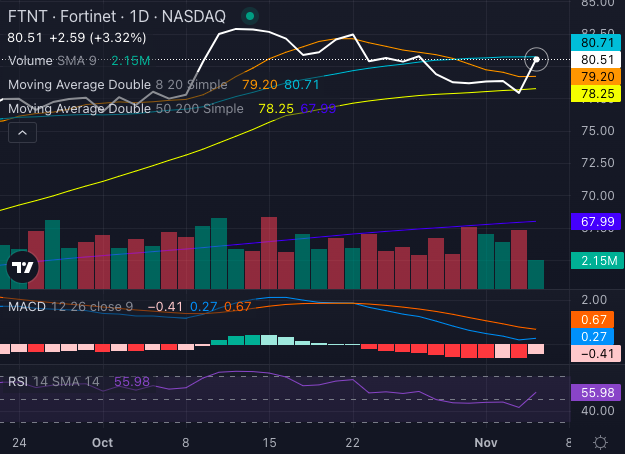The height and width of the screenshot is (454, 625).
Task: Click the MACD 12 26 indicator label
Action: point(70,306)
